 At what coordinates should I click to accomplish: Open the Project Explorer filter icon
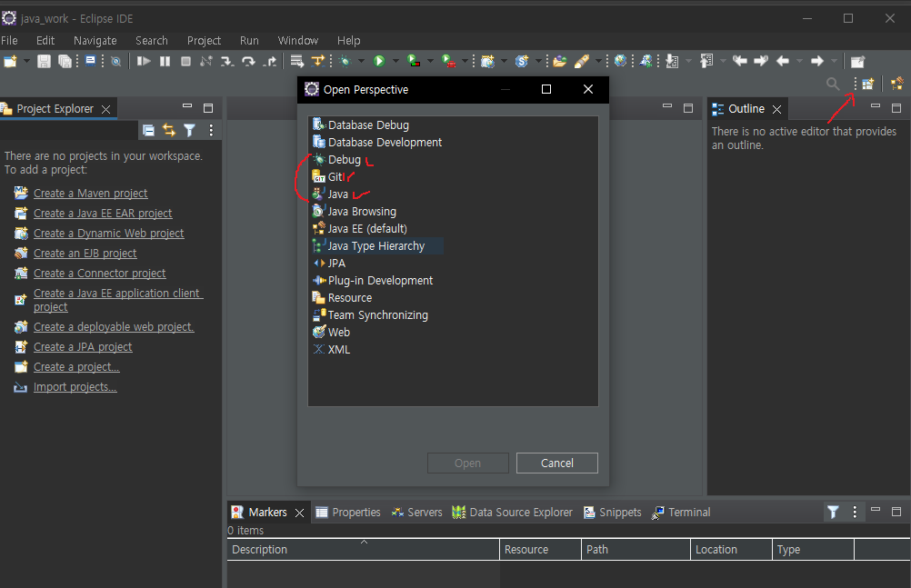coord(189,130)
